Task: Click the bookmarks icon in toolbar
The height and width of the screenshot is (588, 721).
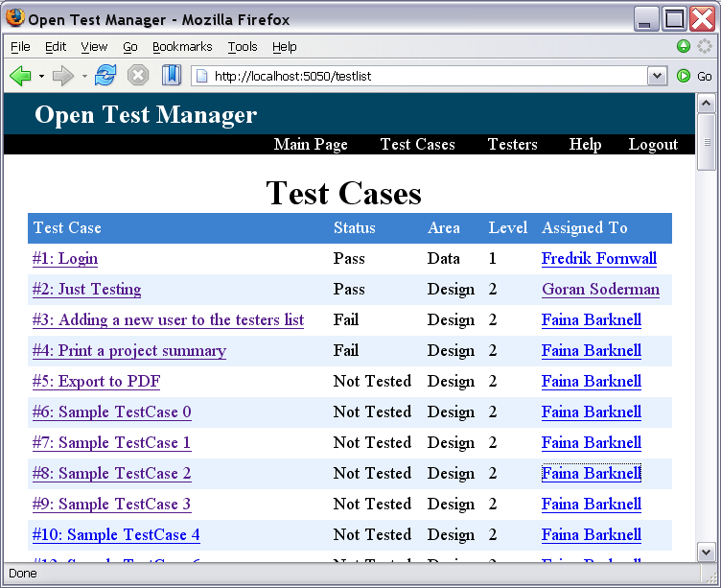Action: 171,76
